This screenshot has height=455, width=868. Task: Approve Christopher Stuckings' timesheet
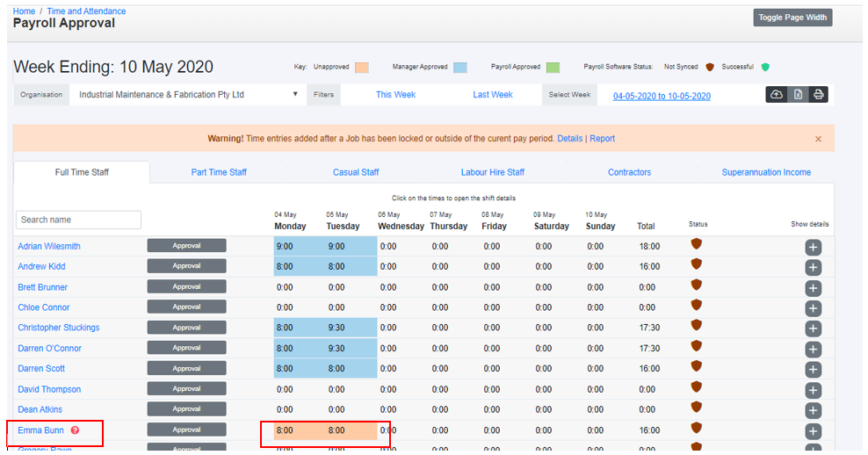point(186,328)
